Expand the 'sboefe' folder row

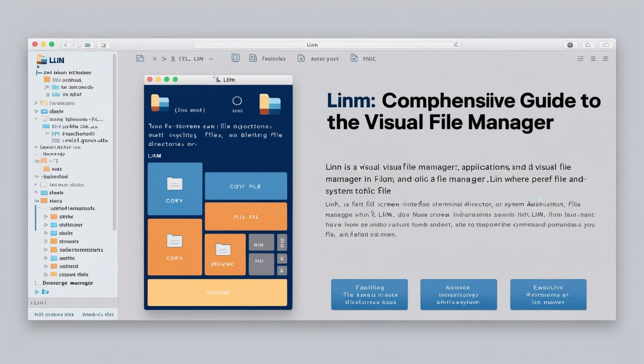(36, 192)
